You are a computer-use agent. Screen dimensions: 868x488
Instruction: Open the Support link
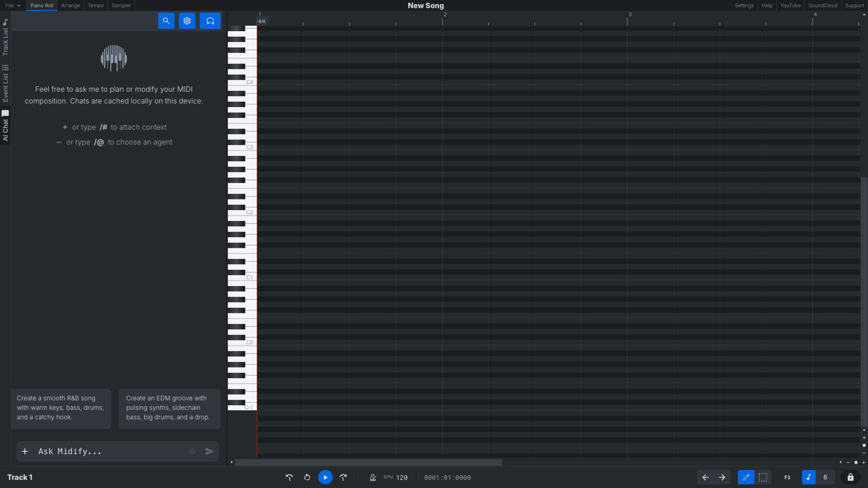coord(854,5)
